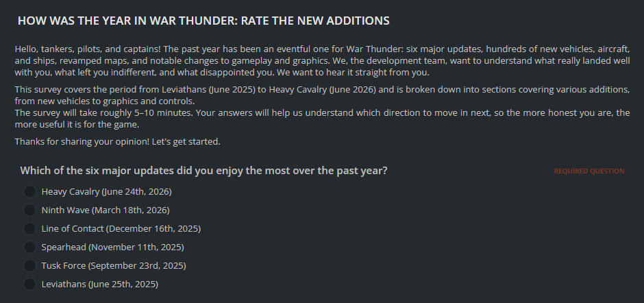Click the red 'Required Question' indicator

coord(589,171)
